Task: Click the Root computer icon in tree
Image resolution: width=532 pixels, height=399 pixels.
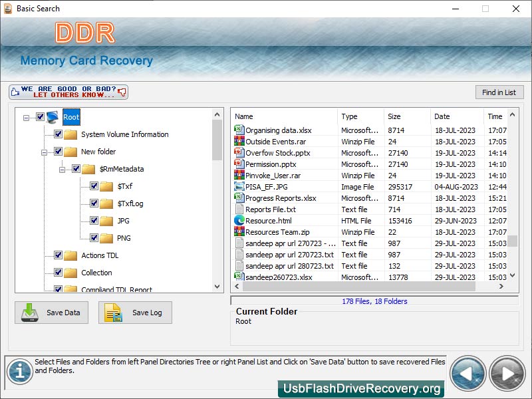Action: [53, 117]
